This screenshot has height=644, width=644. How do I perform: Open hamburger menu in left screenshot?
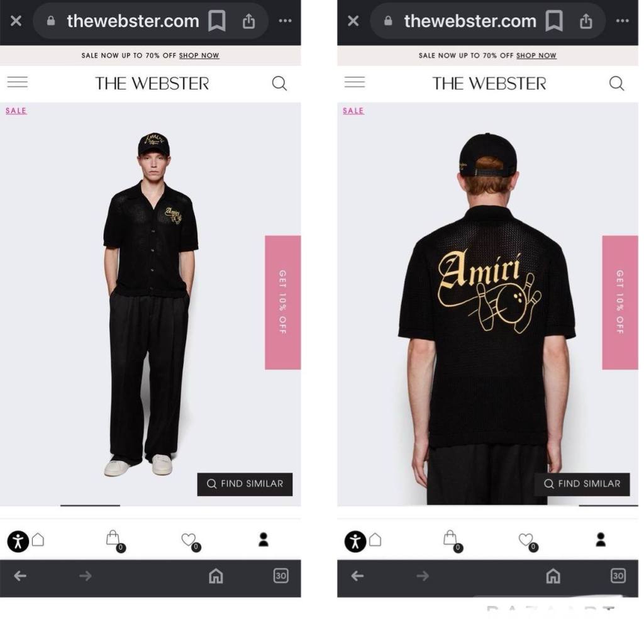[18, 82]
